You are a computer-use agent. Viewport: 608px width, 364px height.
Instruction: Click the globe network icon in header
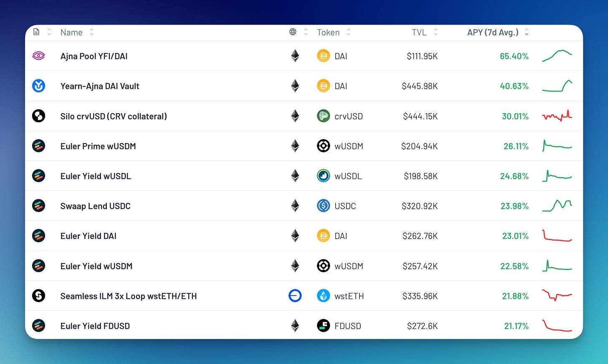coord(293,32)
